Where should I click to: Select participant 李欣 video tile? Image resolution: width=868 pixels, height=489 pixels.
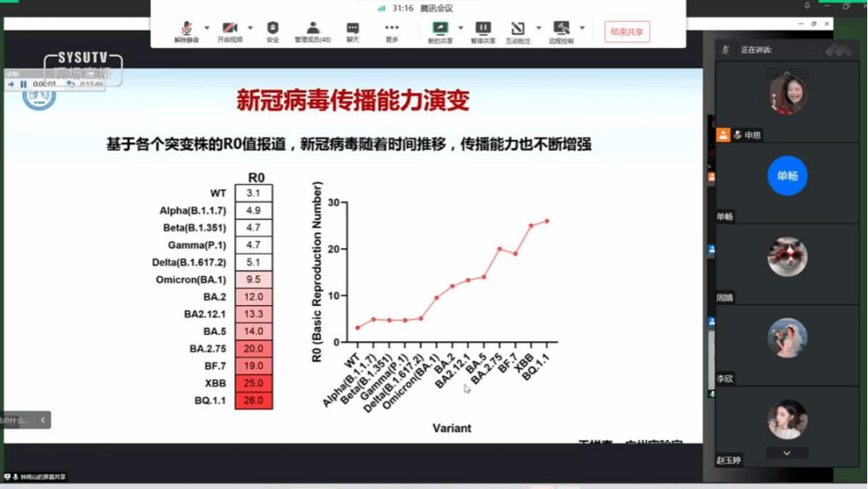point(787,337)
